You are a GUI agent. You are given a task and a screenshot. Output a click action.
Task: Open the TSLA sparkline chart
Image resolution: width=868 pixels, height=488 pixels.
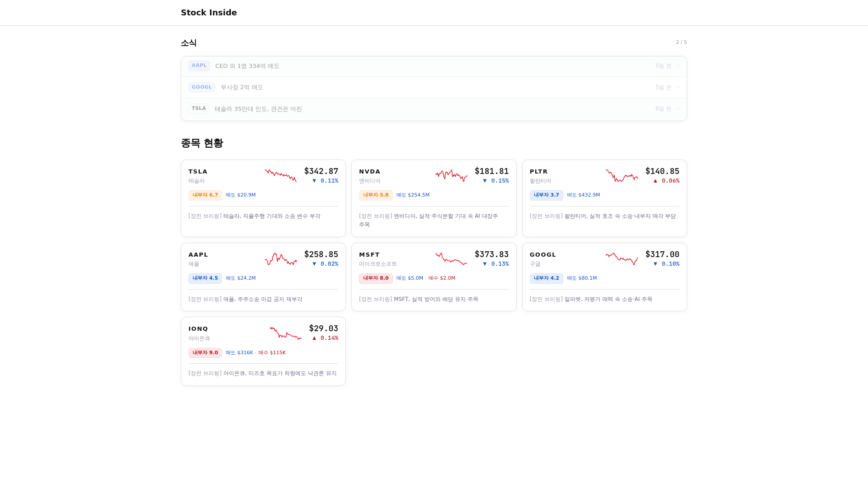click(x=281, y=175)
